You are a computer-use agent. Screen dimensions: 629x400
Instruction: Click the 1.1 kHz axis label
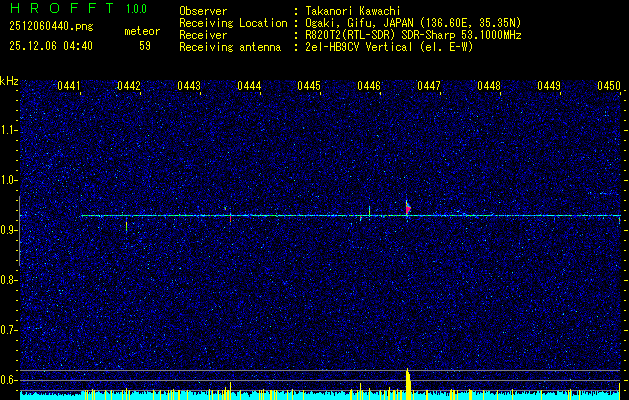click(8, 130)
